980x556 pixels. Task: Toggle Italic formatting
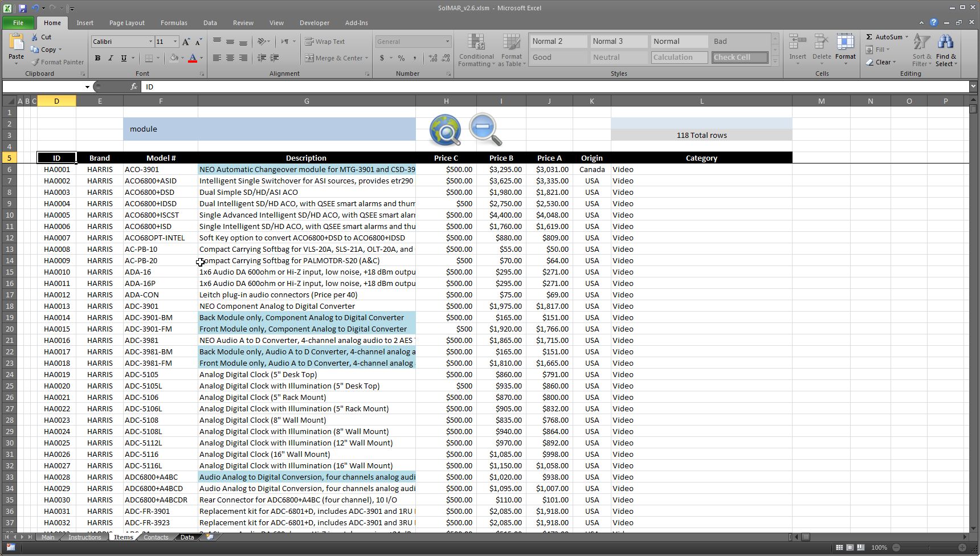coord(111,58)
